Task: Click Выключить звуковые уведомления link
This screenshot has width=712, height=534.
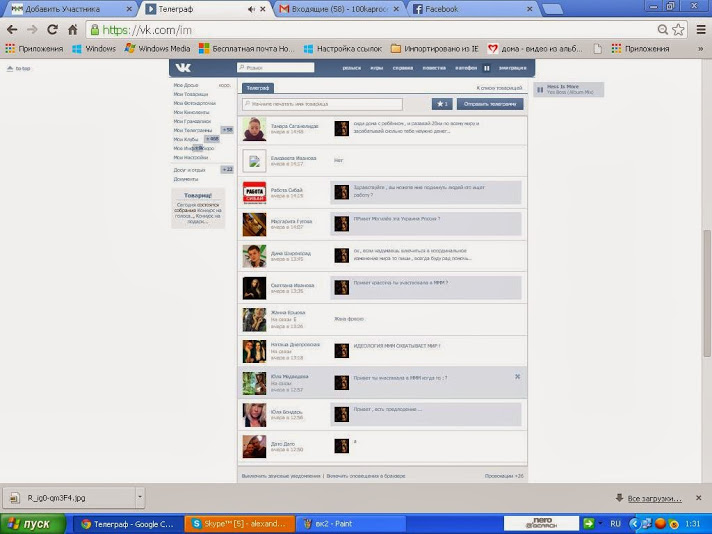Action: click(x=281, y=476)
